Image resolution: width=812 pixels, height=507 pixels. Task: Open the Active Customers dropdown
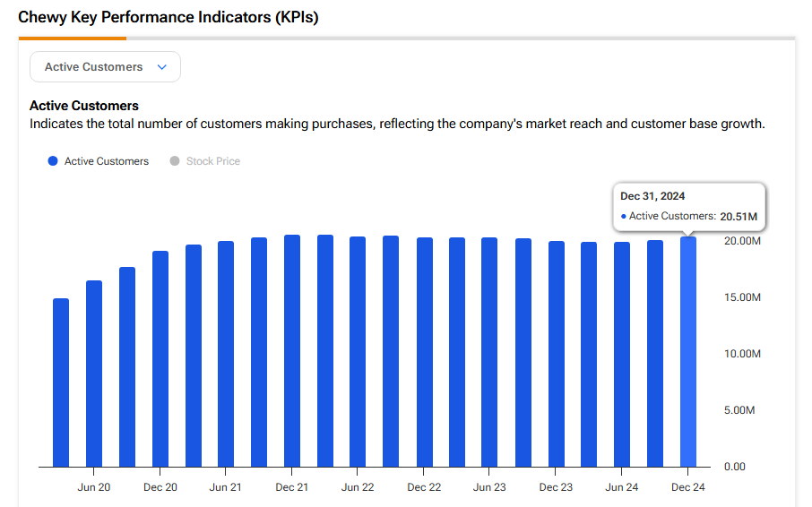click(105, 67)
